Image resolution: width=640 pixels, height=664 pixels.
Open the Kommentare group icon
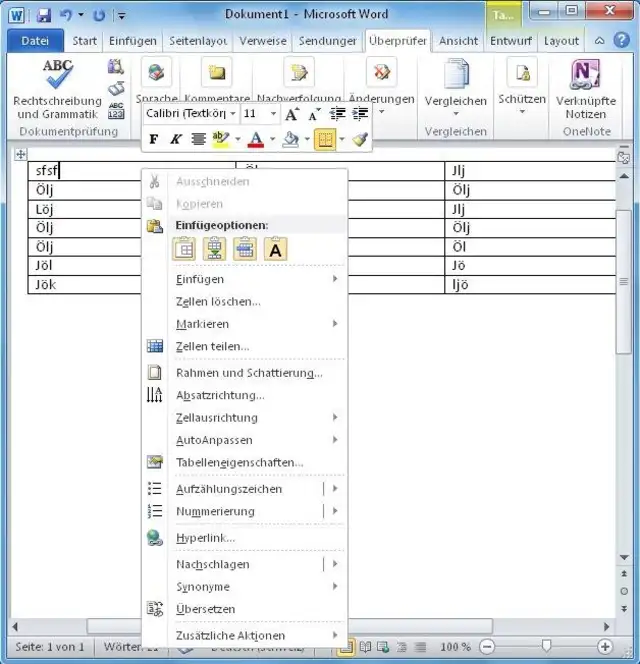click(x=217, y=72)
